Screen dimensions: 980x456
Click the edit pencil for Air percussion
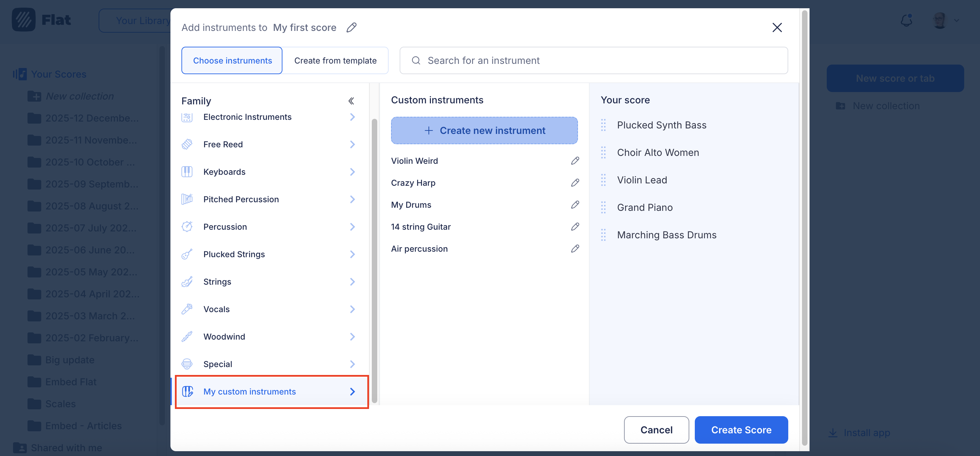pyautogui.click(x=575, y=249)
